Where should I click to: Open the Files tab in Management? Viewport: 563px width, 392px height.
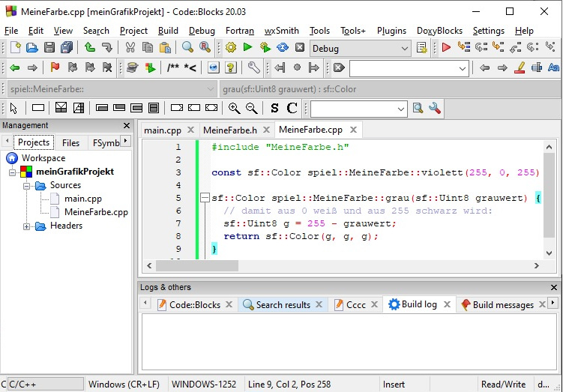(70, 142)
